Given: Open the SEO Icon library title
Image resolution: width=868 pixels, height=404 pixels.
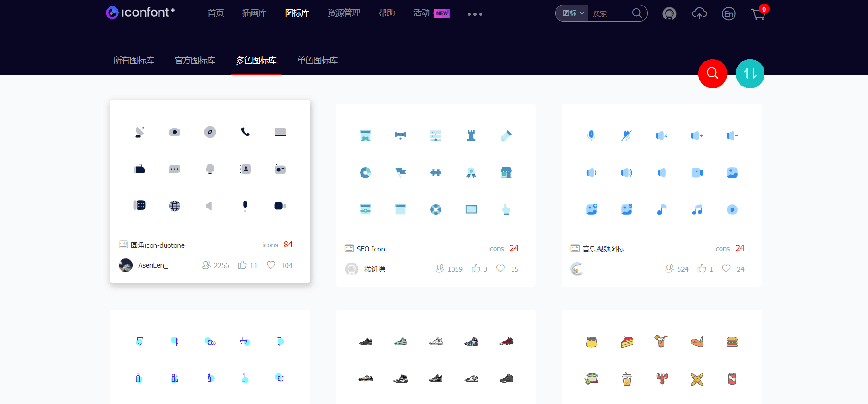Looking at the screenshot, I should [370, 249].
